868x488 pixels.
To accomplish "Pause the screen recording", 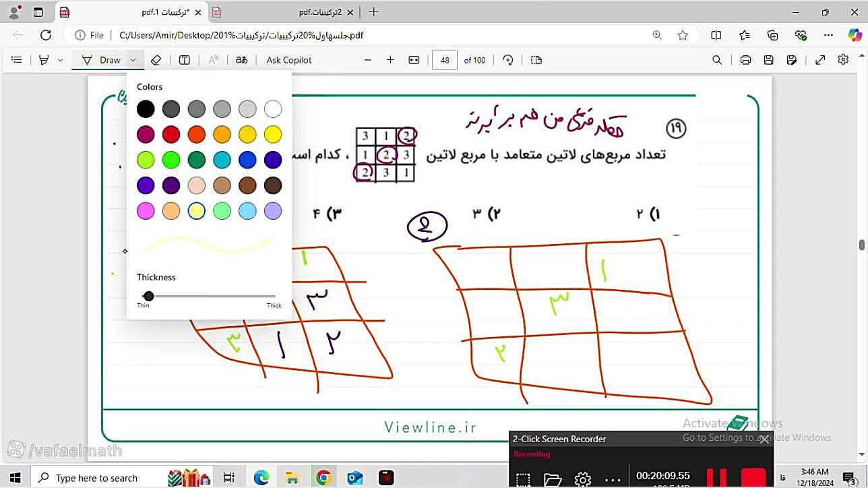I will [716, 478].
